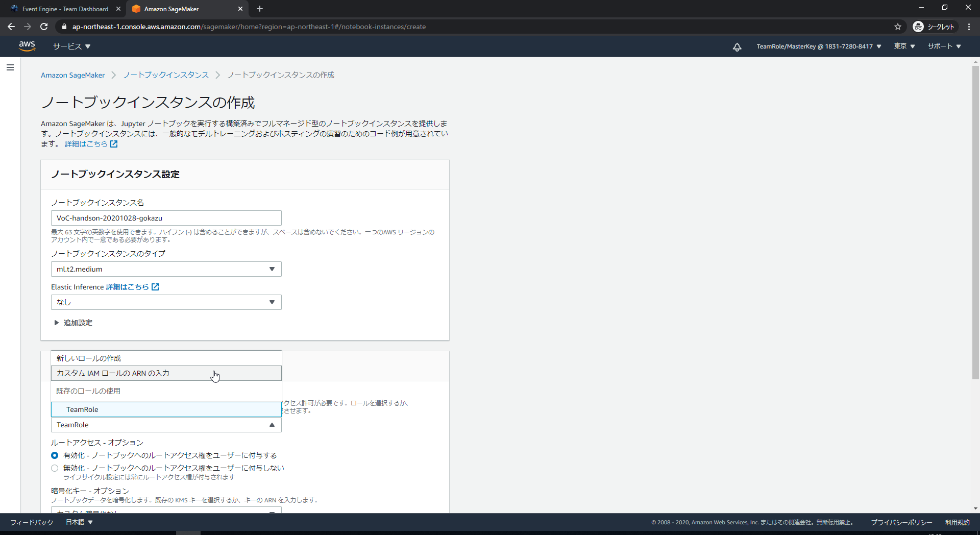Open the サポート dropdown menu
This screenshot has width=980, height=535.
944,46
